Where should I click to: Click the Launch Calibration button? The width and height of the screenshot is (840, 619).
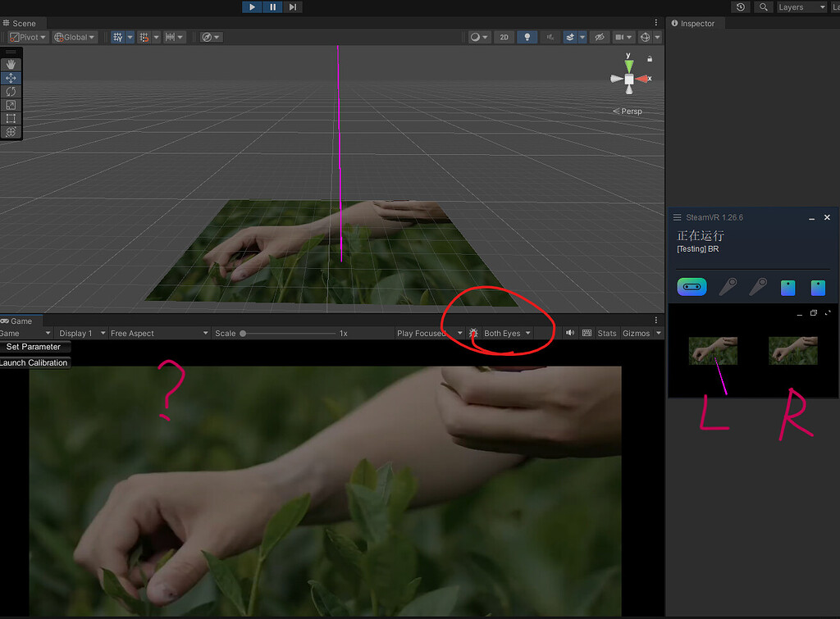33,362
